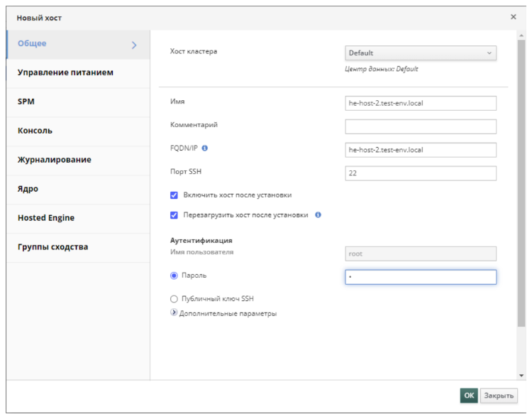Image resolution: width=532 pixels, height=419 pixels.
Task: Toggle Перезагрузить хост после установки checkbox
Action: pyautogui.click(x=174, y=215)
